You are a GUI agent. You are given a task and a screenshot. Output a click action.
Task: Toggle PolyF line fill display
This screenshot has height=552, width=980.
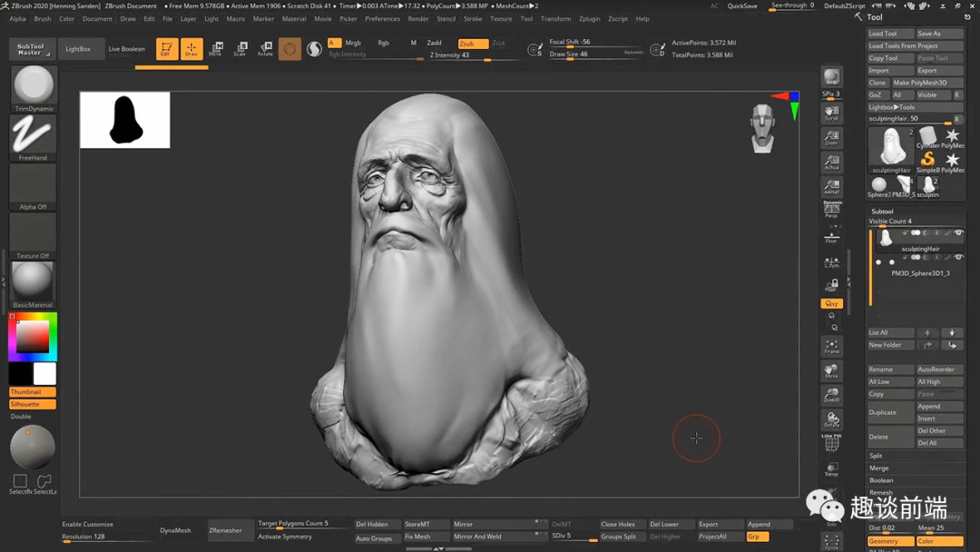[x=831, y=442]
